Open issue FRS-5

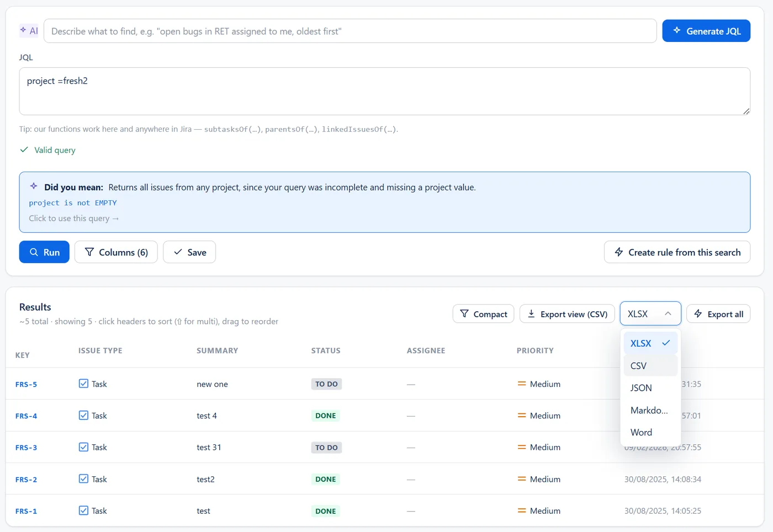click(26, 384)
